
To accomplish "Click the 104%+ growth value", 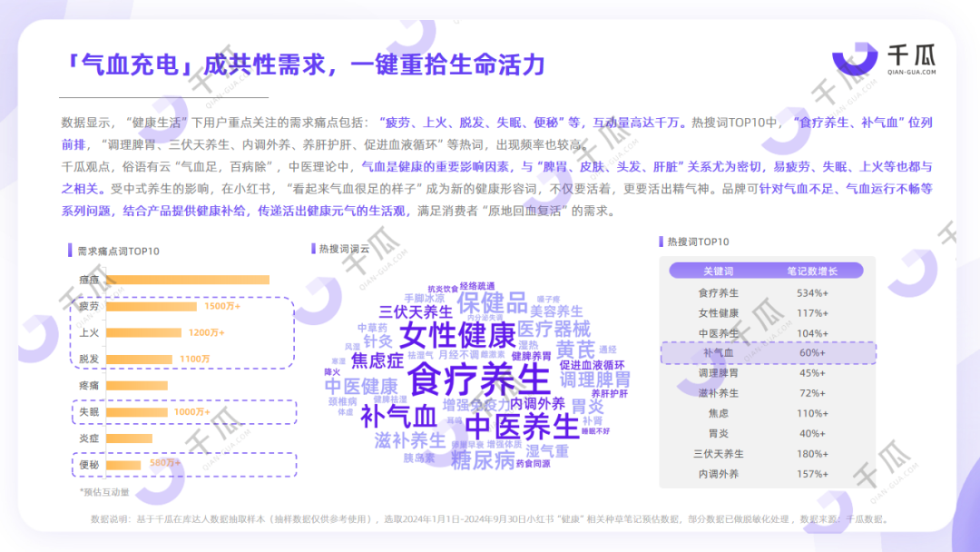I will 812,333.
